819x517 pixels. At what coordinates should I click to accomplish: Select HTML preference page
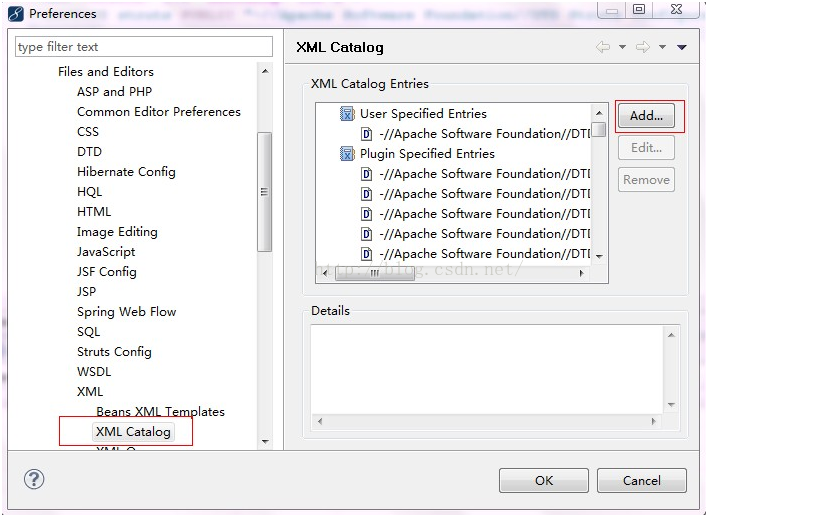[94, 212]
